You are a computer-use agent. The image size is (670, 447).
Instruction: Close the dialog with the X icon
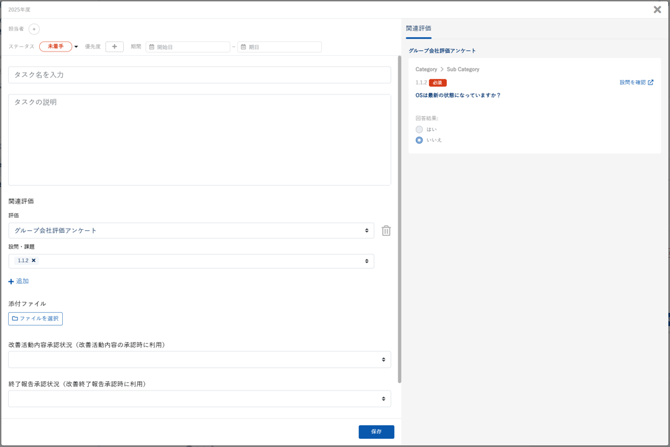pos(657,10)
